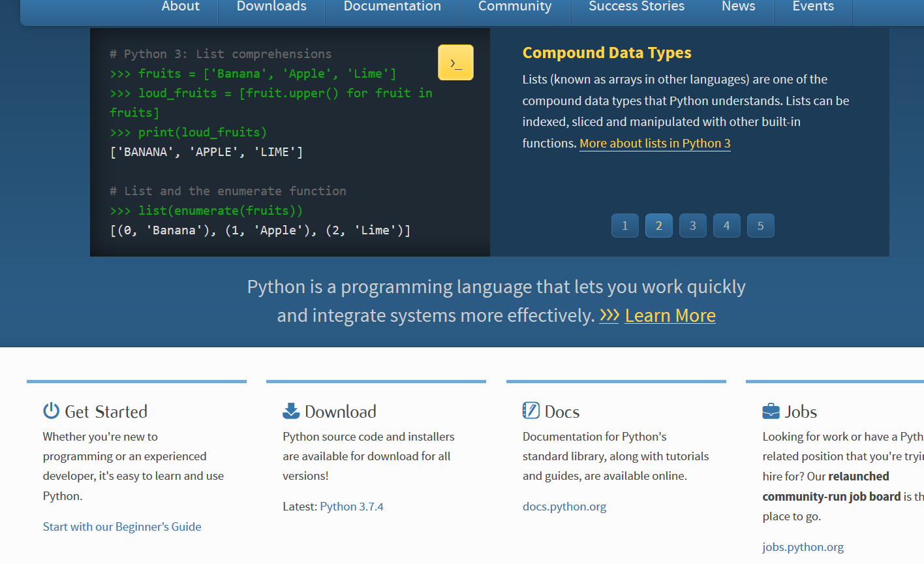
Task: Click the bold 'relaunched' text in Jobs
Action: pos(859,477)
